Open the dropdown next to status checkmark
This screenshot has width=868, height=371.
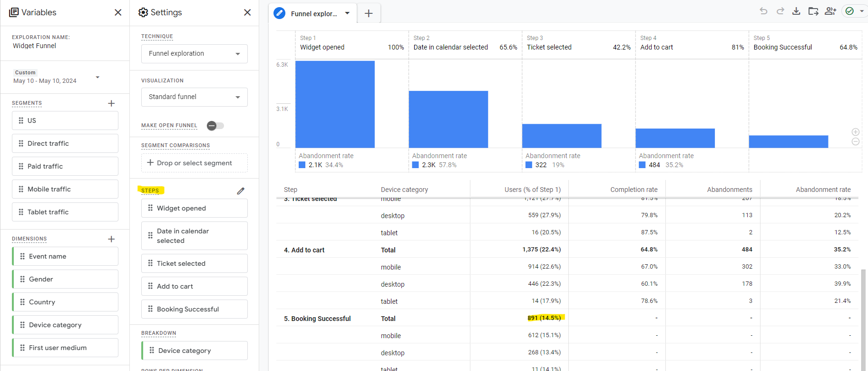point(862,11)
